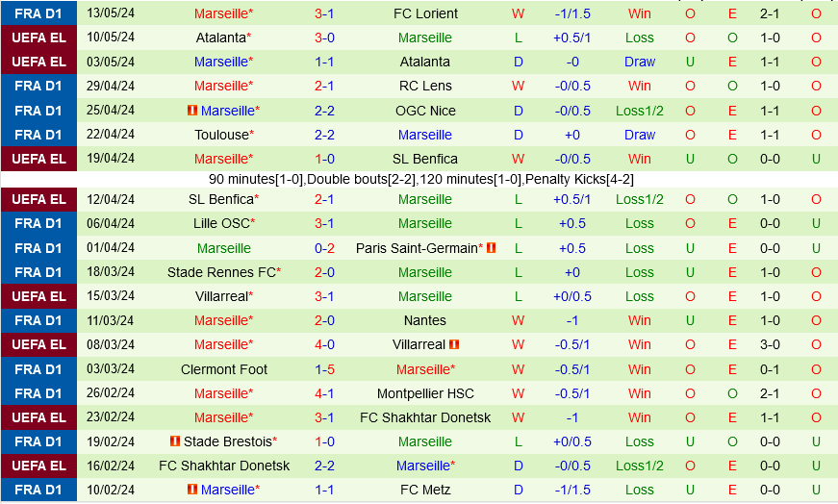Click red card icon after Villarreal in 4-0 match

coord(454,344)
